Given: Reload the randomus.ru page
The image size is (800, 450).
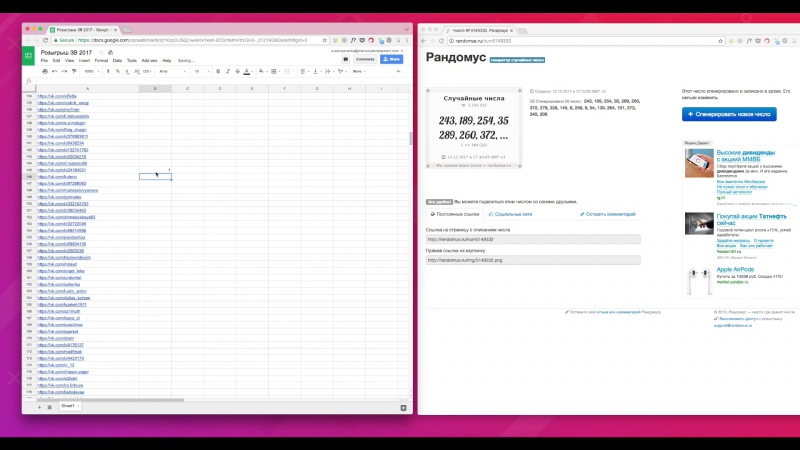Looking at the screenshot, I should [x=441, y=41].
